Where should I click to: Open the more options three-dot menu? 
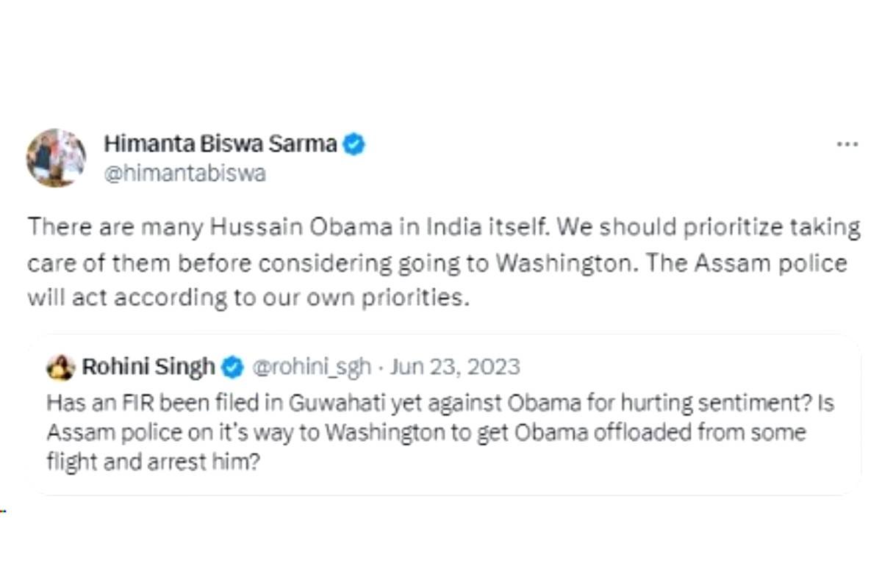(x=847, y=145)
